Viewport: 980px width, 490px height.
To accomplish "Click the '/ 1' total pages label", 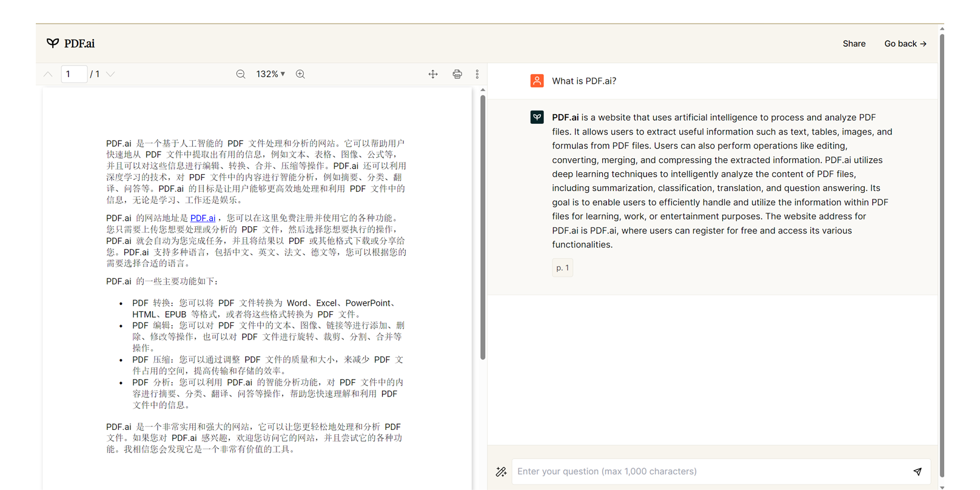I will click(x=95, y=74).
